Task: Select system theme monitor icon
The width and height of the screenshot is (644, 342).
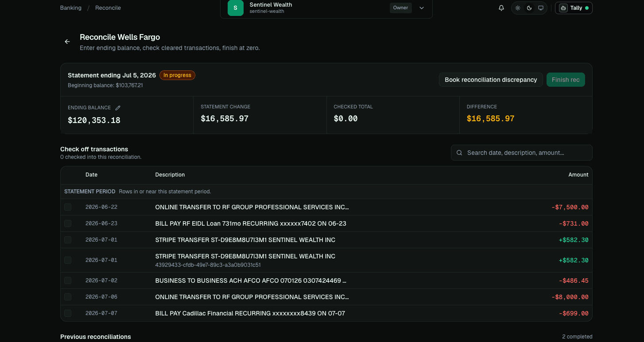Action: [541, 8]
